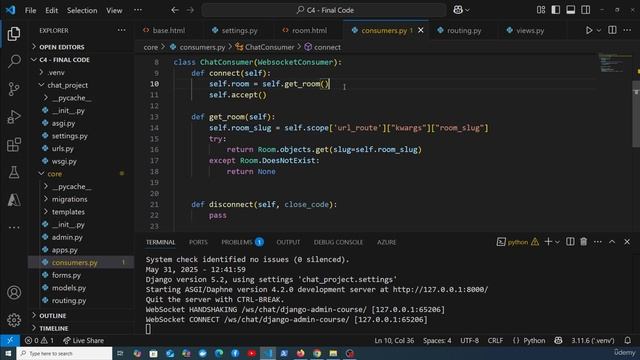Open errors and warnings count in status bar
Image resolution: width=640 pixels, height=360 pixels.
(x=39, y=340)
